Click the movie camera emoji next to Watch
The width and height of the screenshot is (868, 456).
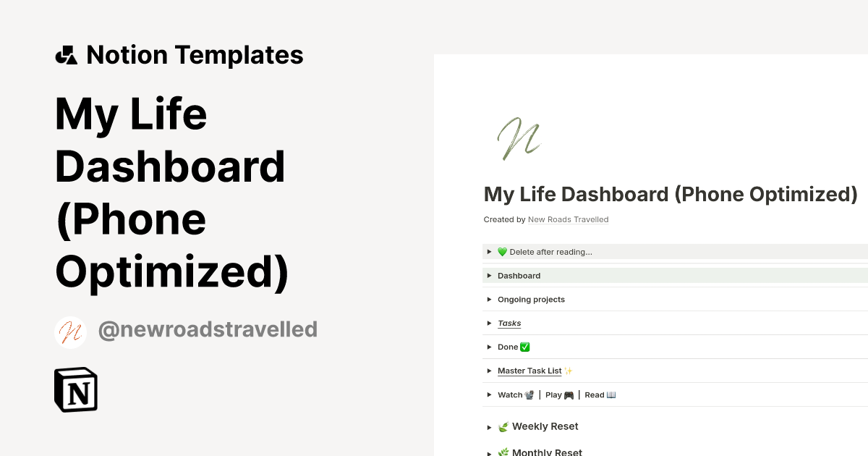(x=529, y=394)
